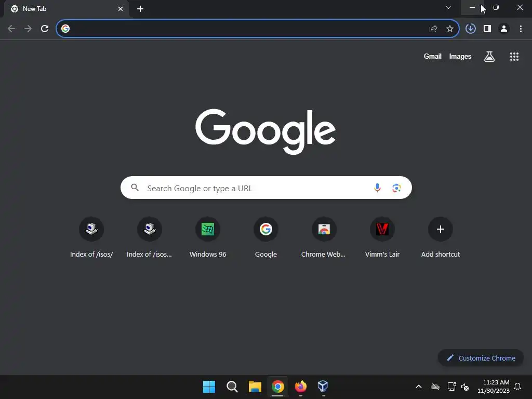This screenshot has height=399, width=532.
Task: Launch File Explorer from the taskbar
Action: (255, 387)
